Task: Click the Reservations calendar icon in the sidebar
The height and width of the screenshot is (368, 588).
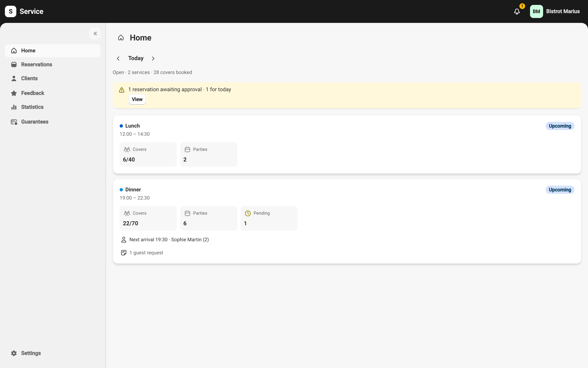Action: pos(14,64)
